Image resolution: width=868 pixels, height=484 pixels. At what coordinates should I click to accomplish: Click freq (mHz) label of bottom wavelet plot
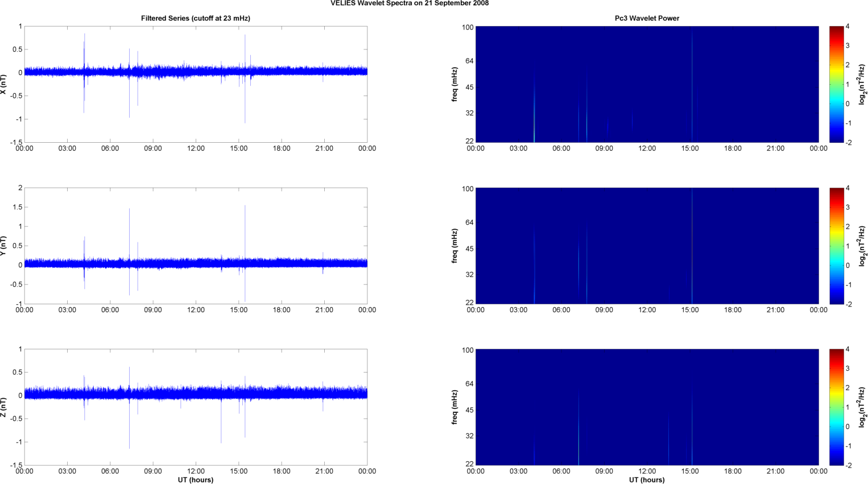[x=455, y=407]
